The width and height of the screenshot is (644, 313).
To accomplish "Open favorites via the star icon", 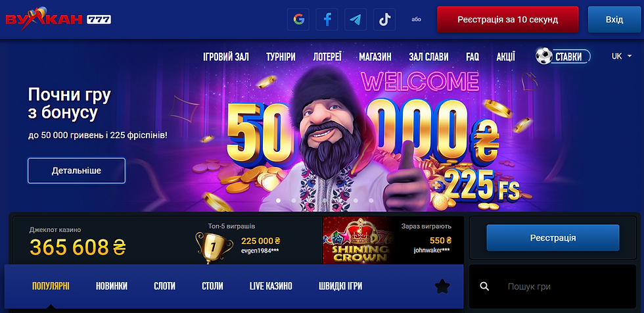I will [x=442, y=286].
